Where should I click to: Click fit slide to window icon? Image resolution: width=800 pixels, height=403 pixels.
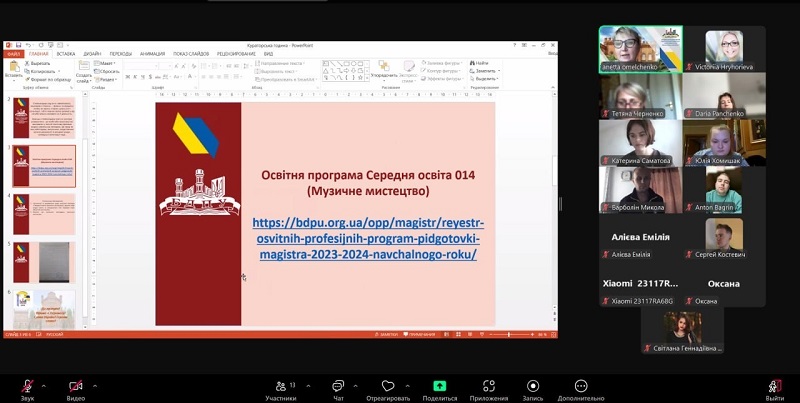(x=553, y=335)
